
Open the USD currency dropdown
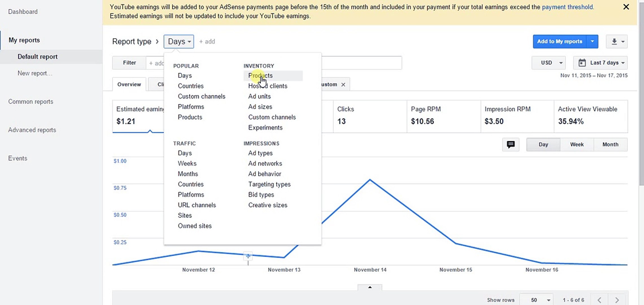pos(549,63)
